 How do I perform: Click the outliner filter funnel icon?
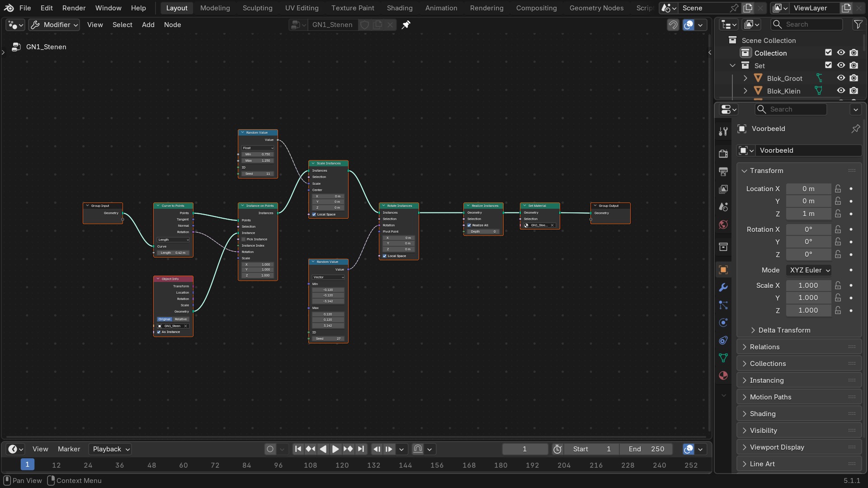[858, 24]
